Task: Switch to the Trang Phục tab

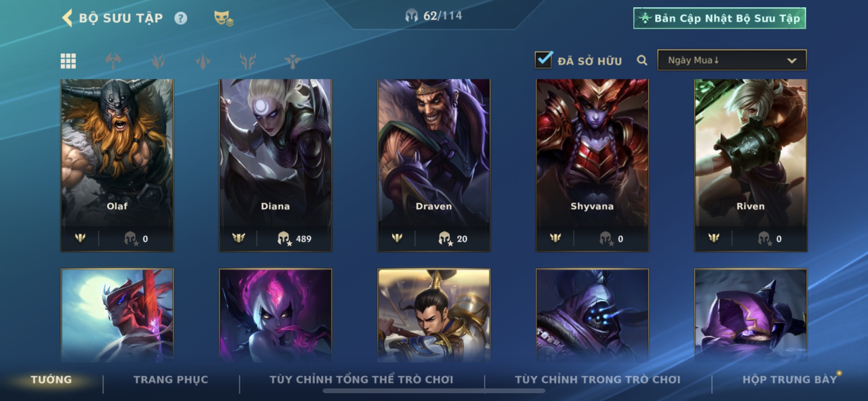Action: [171, 380]
